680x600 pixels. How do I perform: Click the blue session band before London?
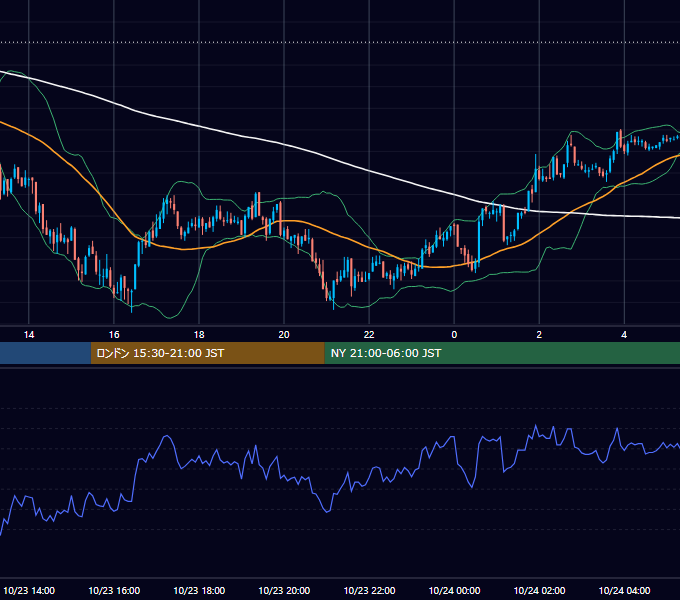tap(45, 353)
